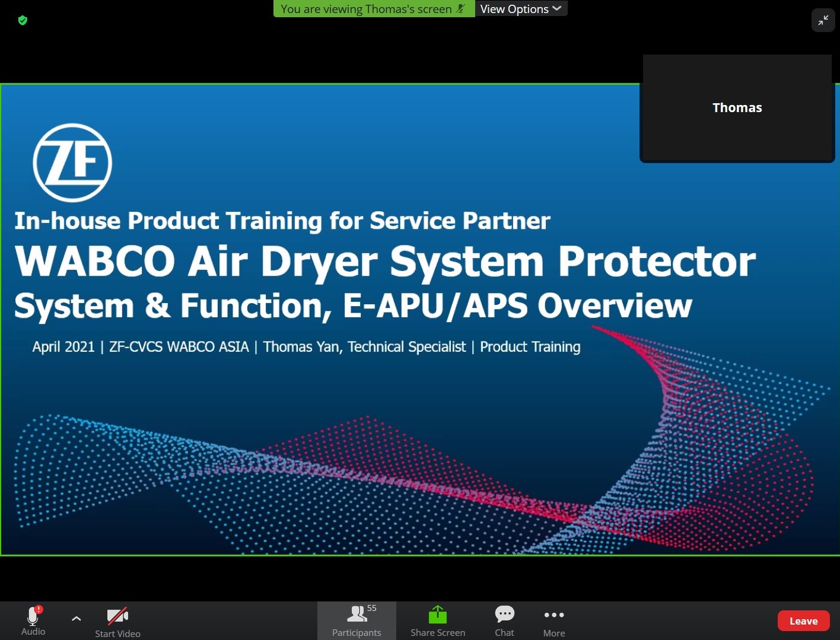
Task: Click the red Leave button
Action: 803,621
